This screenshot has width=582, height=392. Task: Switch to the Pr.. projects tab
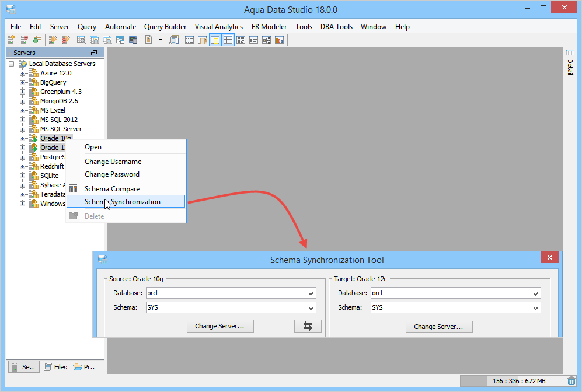pos(84,367)
